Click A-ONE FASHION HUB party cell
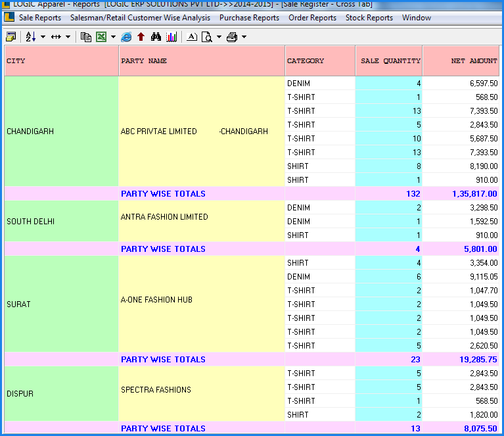This screenshot has height=436, width=504. click(202, 304)
